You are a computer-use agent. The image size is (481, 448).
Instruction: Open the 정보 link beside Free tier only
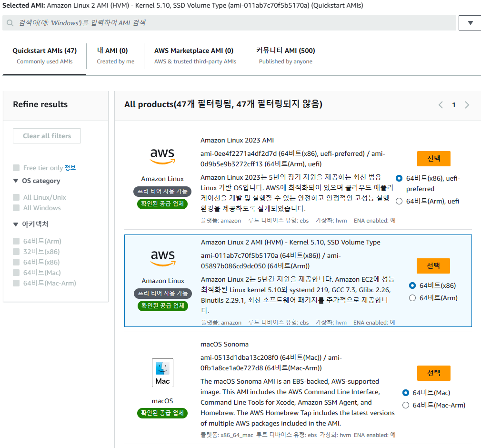point(70,168)
